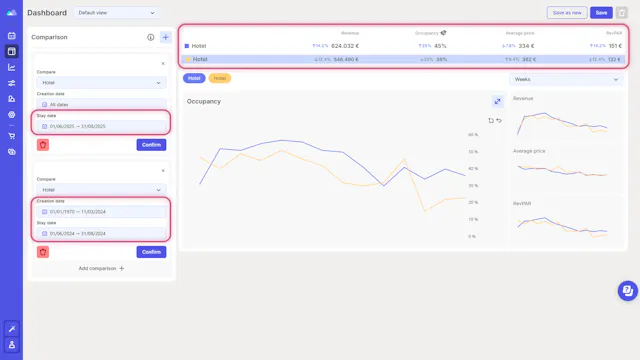Screen dimensions: 640x360
Task: Open the calendar icon in the sidebar
Action: point(11,36)
